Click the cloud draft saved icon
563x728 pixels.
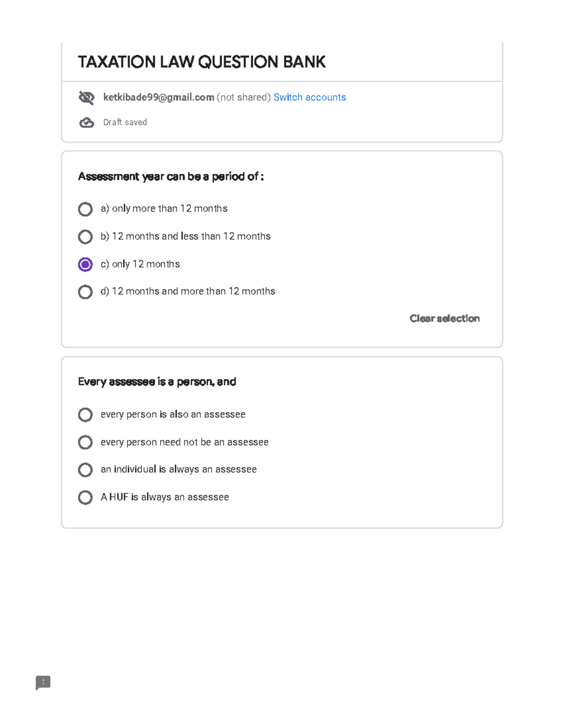coord(86,123)
